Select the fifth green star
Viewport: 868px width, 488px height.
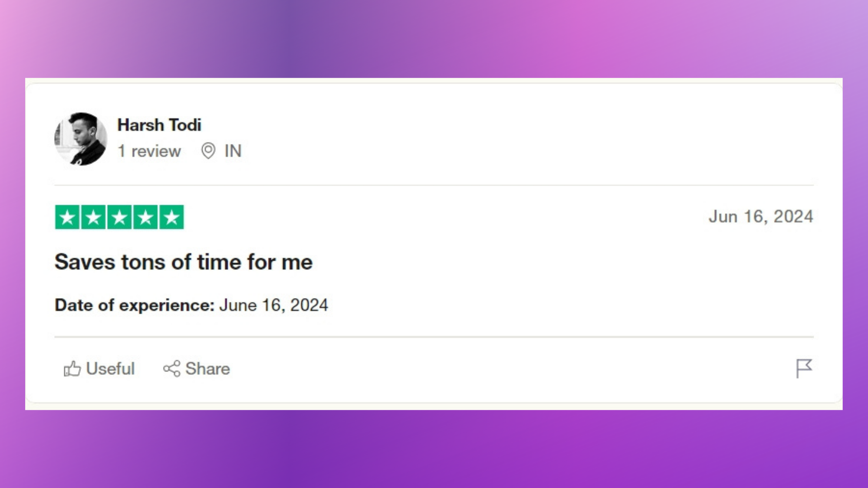pyautogui.click(x=171, y=217)
